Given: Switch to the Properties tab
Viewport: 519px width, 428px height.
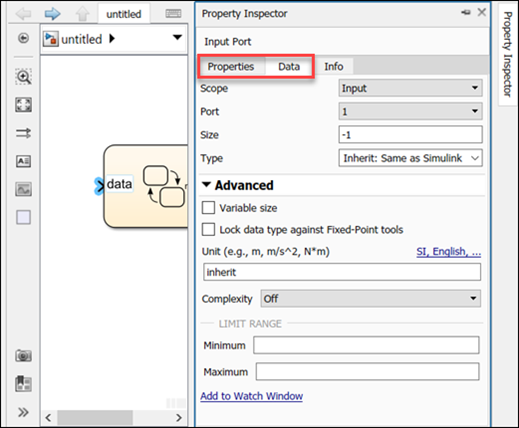Looking at the screenshot, I should [x=231, y=66].
